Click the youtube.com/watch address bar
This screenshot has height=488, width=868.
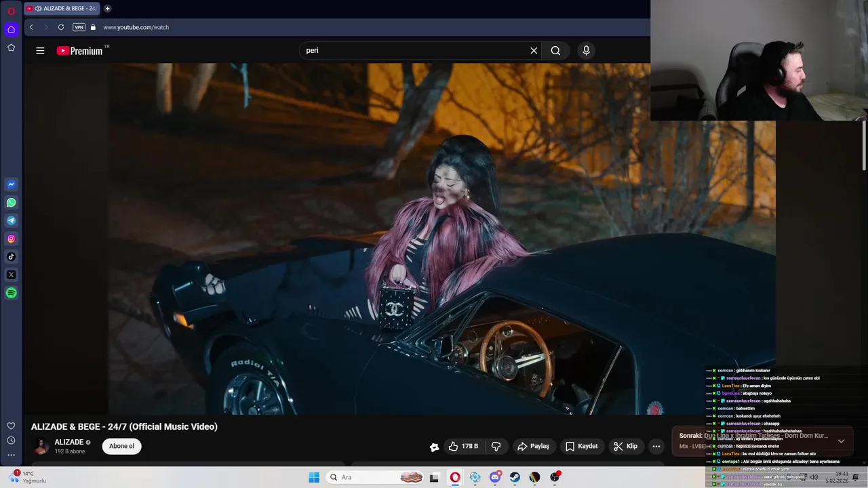[136, 27]
